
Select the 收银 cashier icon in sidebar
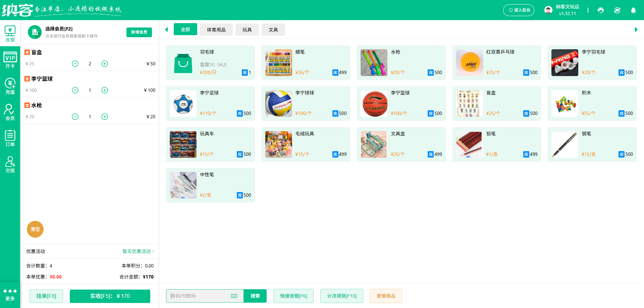[x=10, y=33]
